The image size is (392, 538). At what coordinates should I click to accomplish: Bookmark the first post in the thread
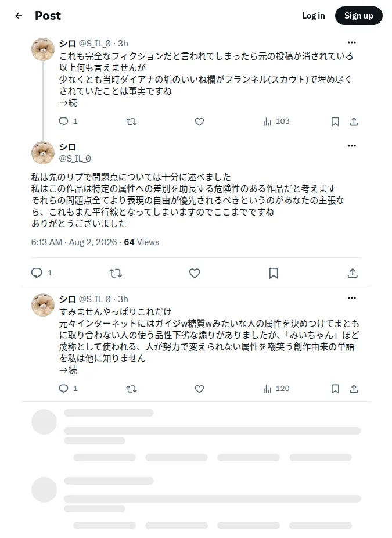(x=335, y=121)
